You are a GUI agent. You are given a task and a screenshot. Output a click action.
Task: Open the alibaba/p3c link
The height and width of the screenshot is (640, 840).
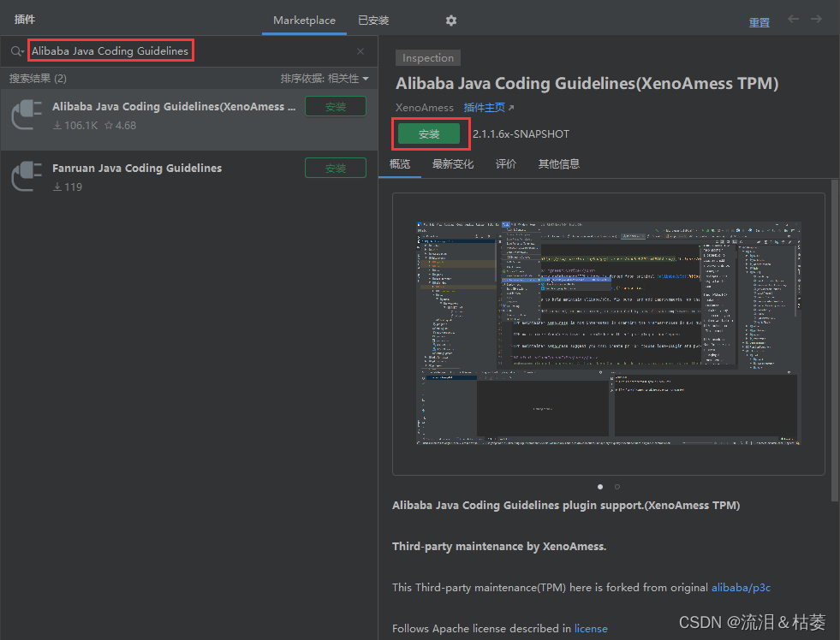741,588
